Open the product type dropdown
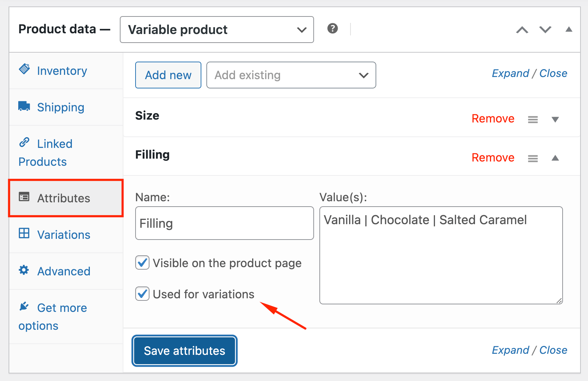 (x=217, y=29)
